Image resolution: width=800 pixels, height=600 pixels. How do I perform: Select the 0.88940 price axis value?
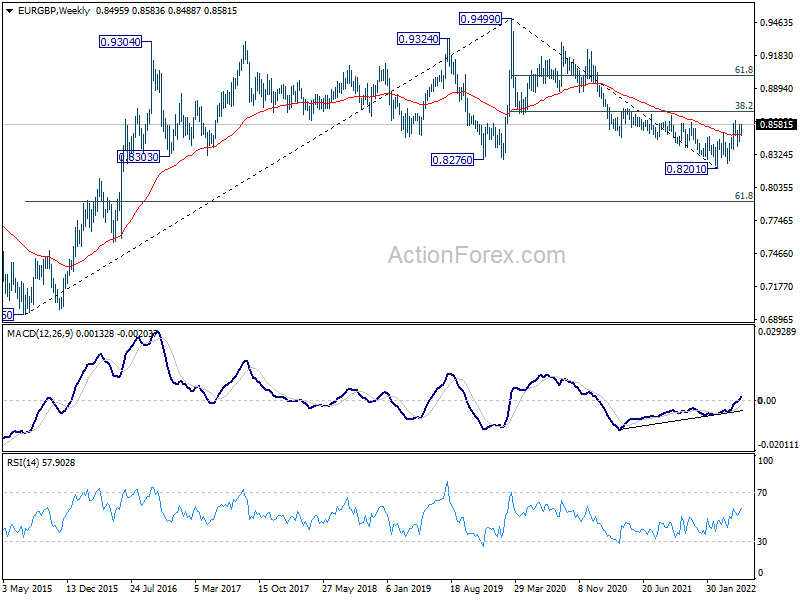[x=777, y=89]
